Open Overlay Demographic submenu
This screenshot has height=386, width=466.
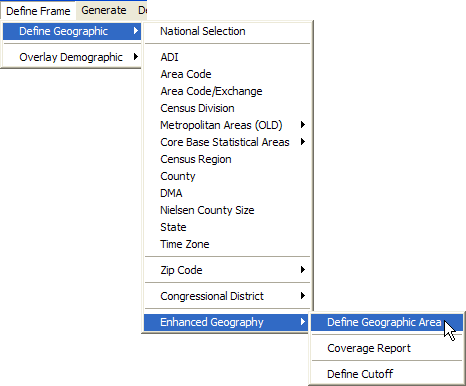coord(72,57)
